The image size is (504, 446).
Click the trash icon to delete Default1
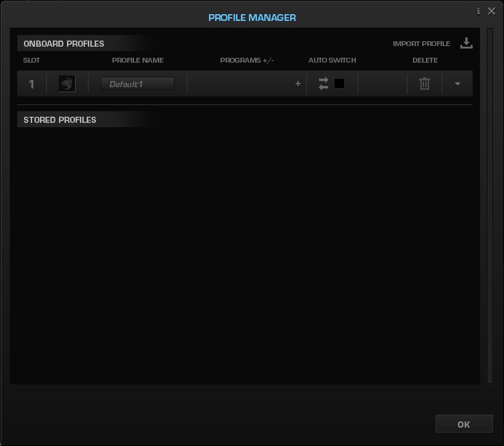click(425, 84)
